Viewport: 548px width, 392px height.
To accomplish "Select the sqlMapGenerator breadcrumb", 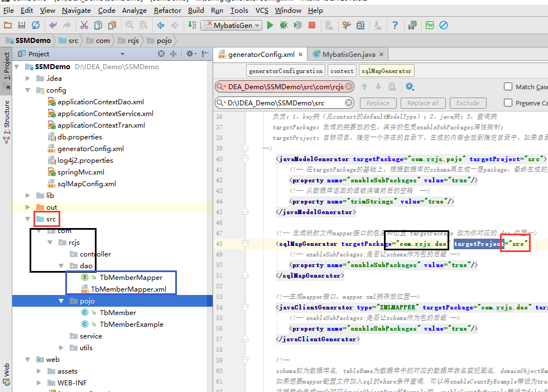I will click(386, 71).
